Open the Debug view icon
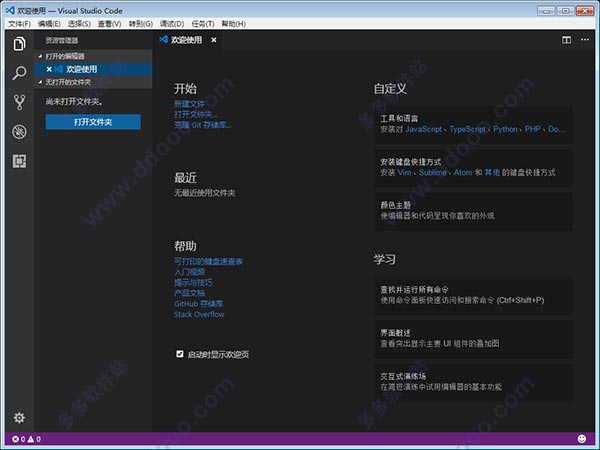600x450 pixels. (x=20, y=132)
